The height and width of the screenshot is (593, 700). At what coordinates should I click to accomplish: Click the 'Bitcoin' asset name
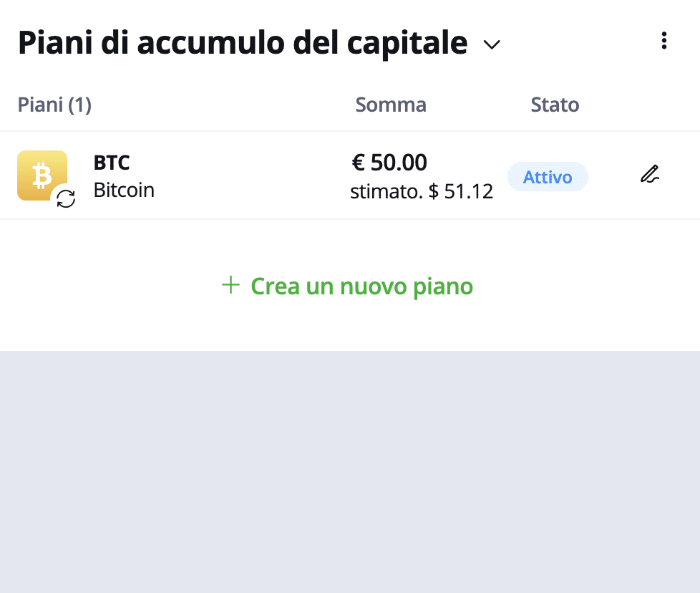pos(124,191)
